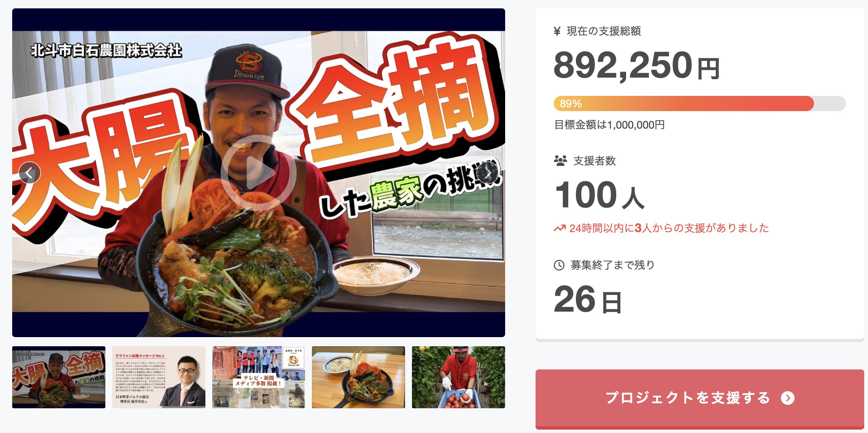This screenshot has height=433, width=868.
Task: Go to previous slide with left arrow
Action: [x=29, y=173]
